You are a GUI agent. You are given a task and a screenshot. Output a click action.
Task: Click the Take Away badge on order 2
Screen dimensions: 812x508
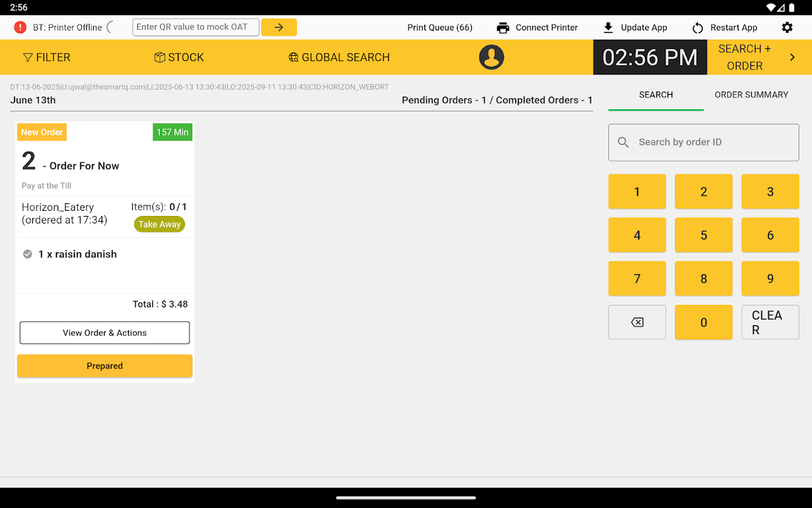tap(159, 224)
